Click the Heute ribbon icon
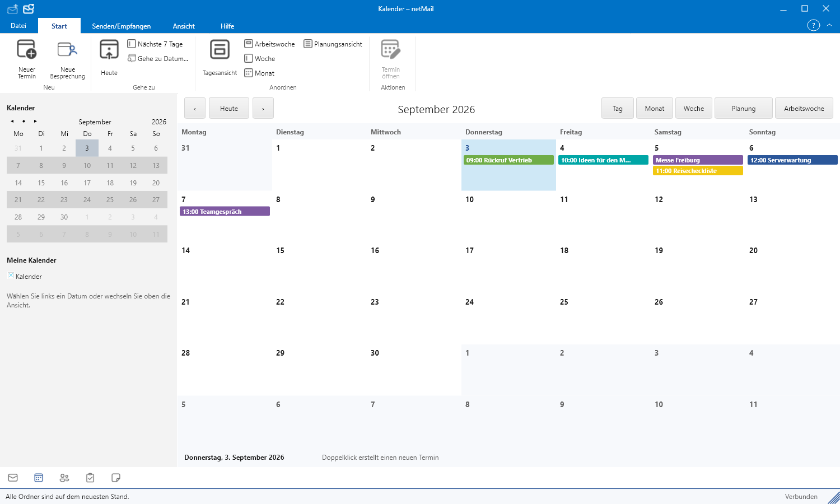Image resolution: width=840 pixels, height=504 pixels. click(x=109, y=50)
